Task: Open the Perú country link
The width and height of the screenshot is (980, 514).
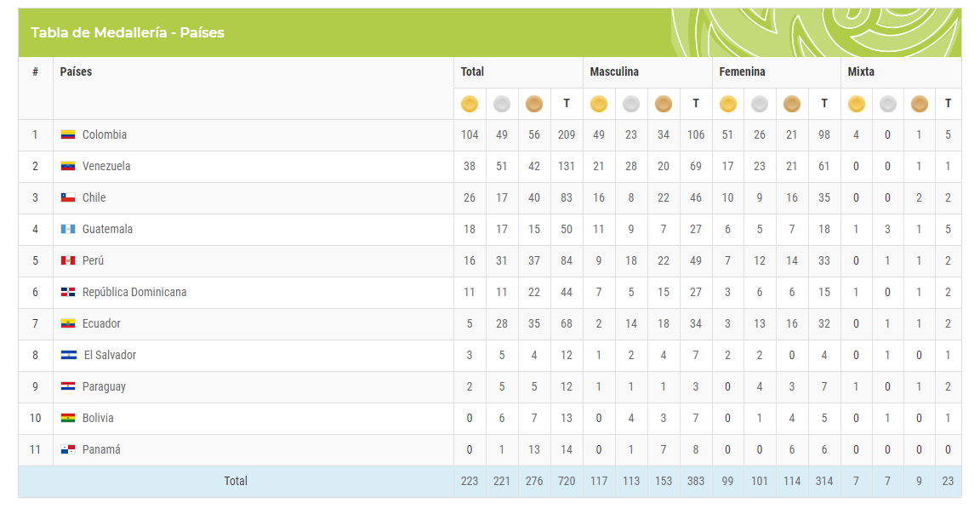Action: 93,260
